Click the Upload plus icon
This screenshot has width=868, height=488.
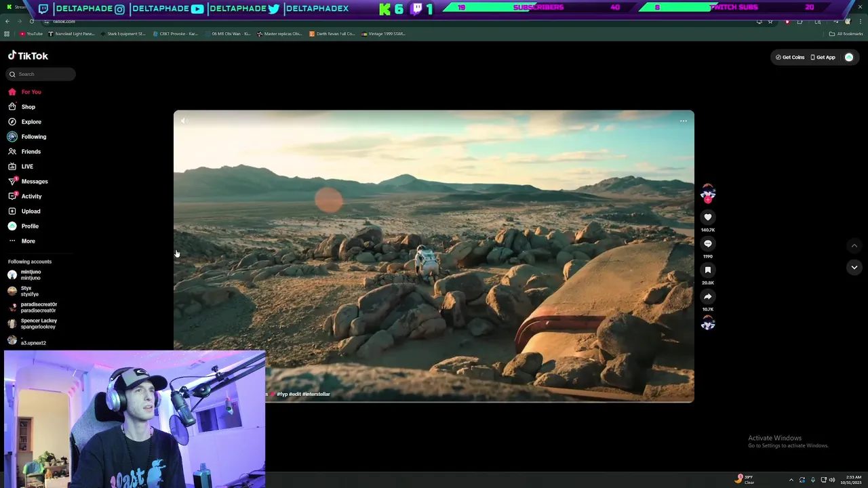[x=12, y=211]
